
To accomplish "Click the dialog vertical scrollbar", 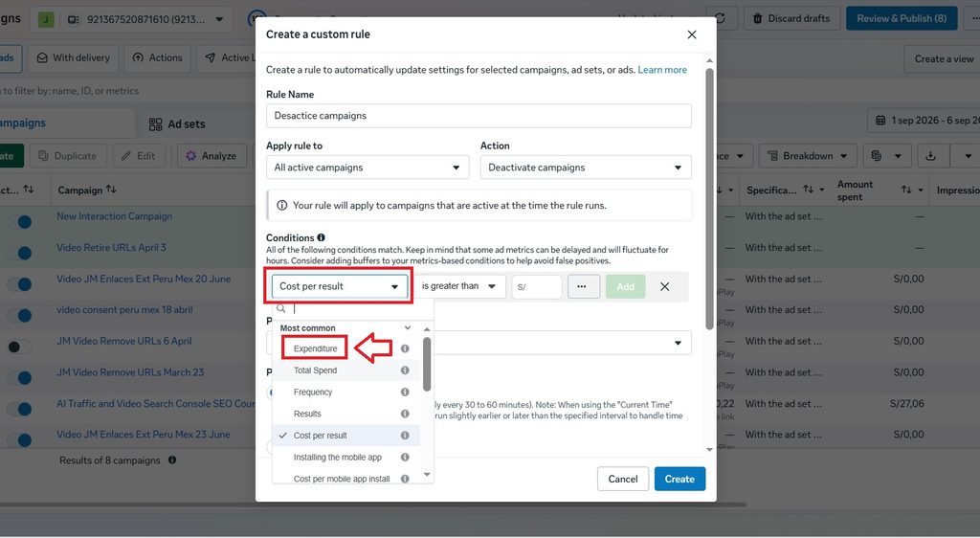I will [709, 199].
